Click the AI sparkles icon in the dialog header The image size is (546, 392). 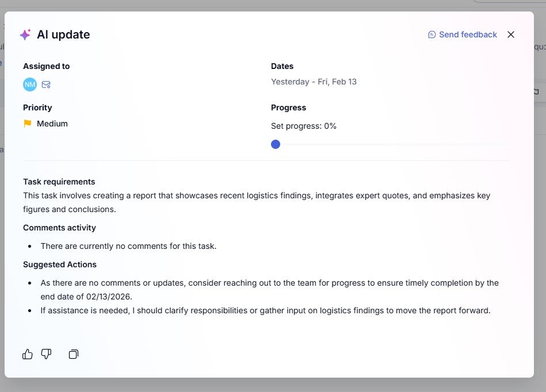click(x=25, y=34)
